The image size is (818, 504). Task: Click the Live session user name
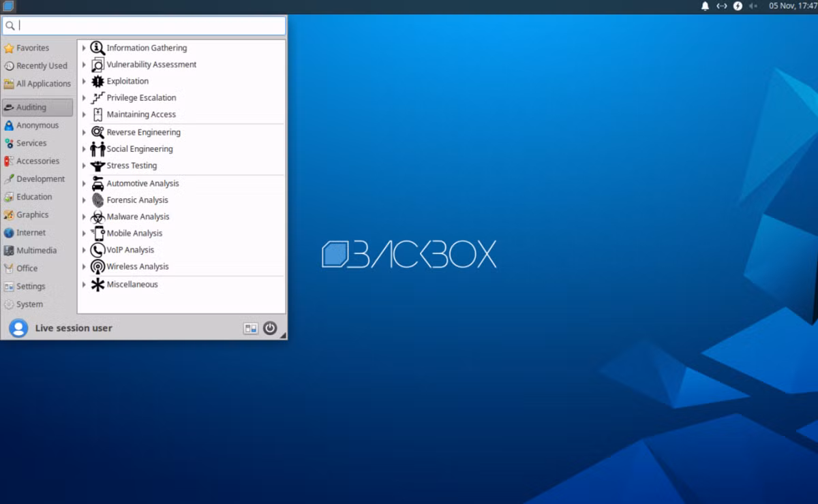74,328
